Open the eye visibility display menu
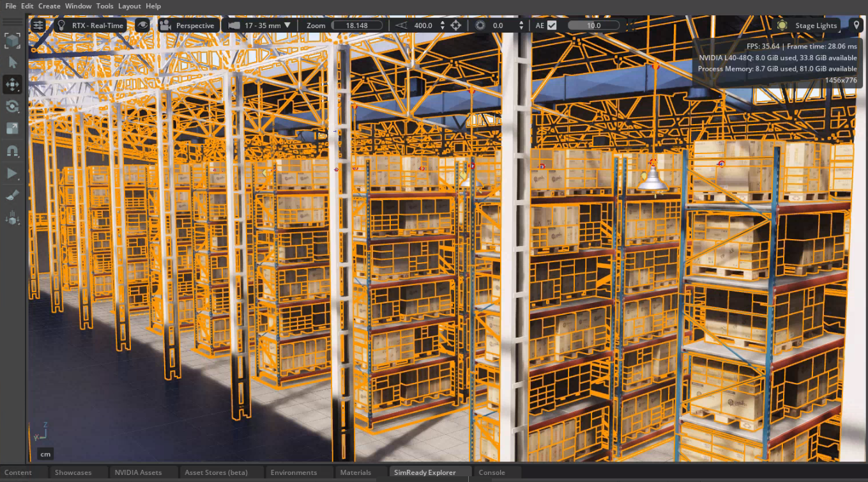This screenshot has height=482, width=868. point(143,25)
